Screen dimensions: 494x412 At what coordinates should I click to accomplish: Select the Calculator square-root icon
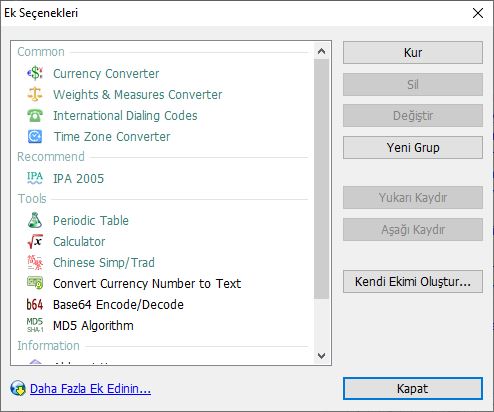[x=35, y=241]
